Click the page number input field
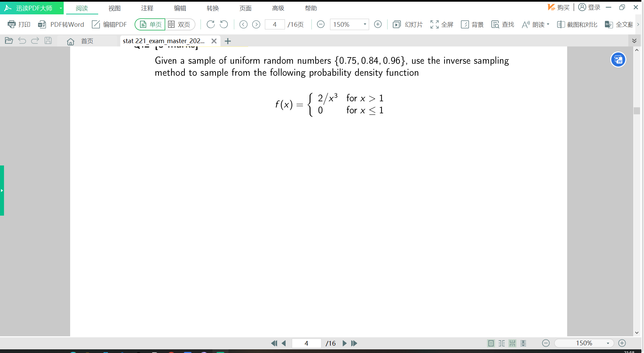644x353 pixels. (275, 24)
